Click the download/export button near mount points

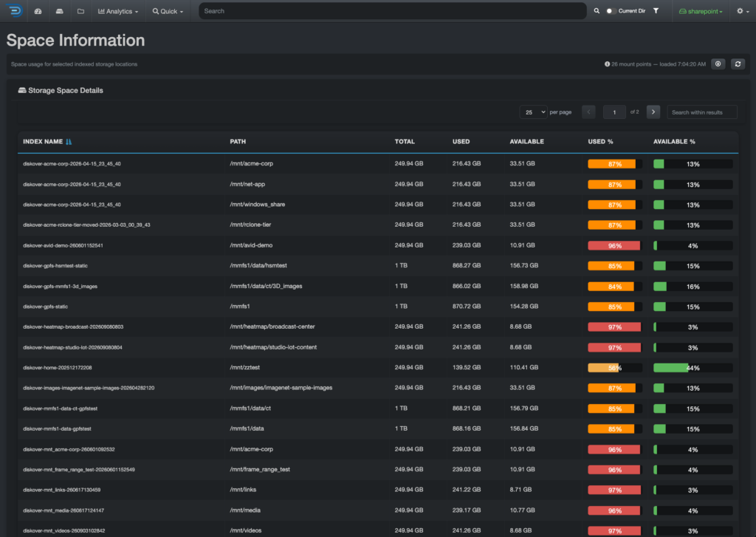click(x=718, y=64)
